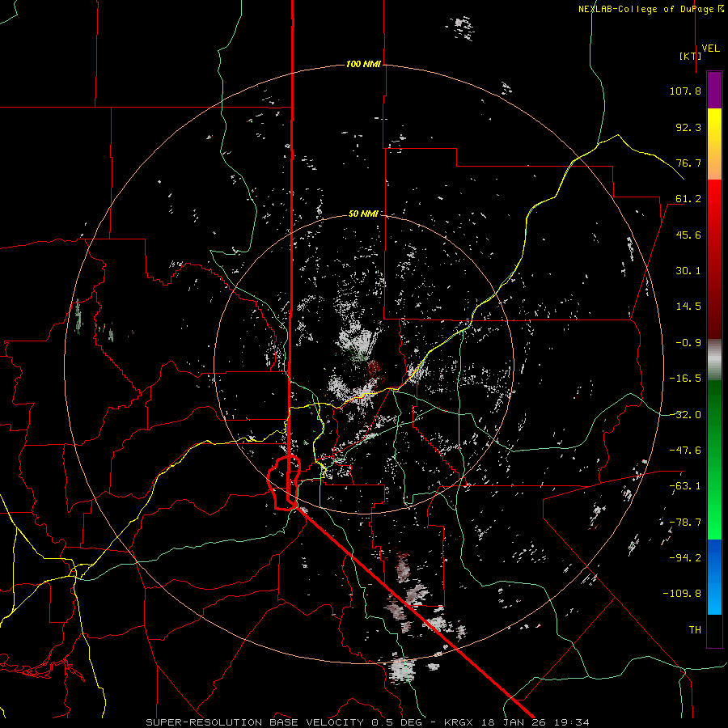Click the [KT] units label
The height and width of the screenshot is (728, 728).
click(691, 56)
